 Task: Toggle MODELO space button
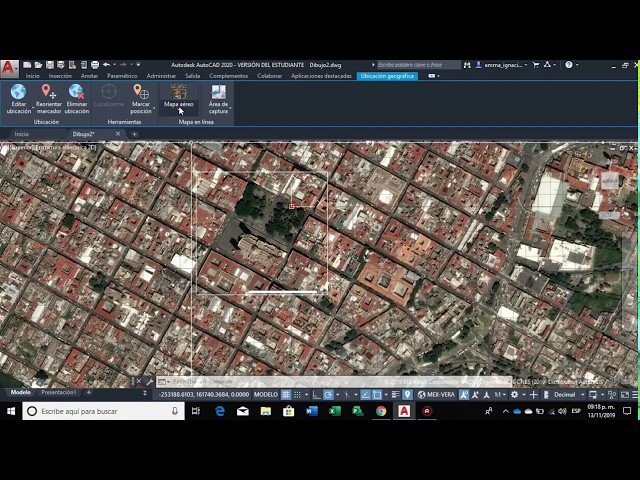pyautogui.click(x=266, y=395)
